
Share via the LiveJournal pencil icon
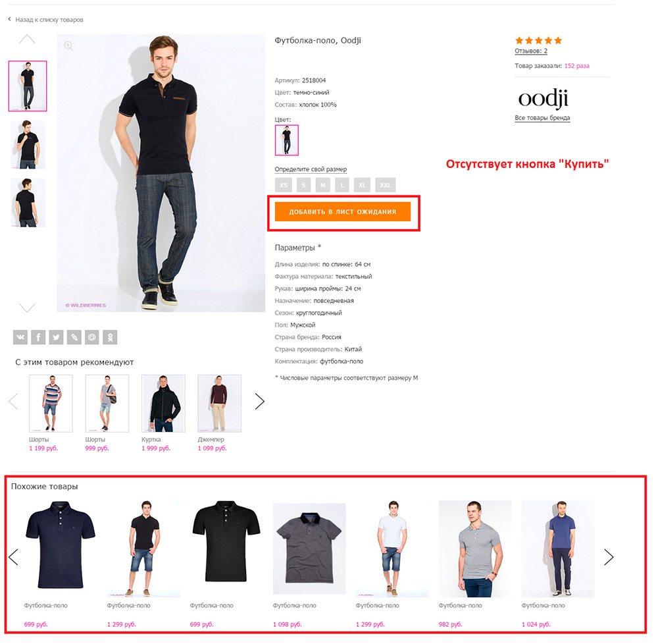tap(74, 337)
